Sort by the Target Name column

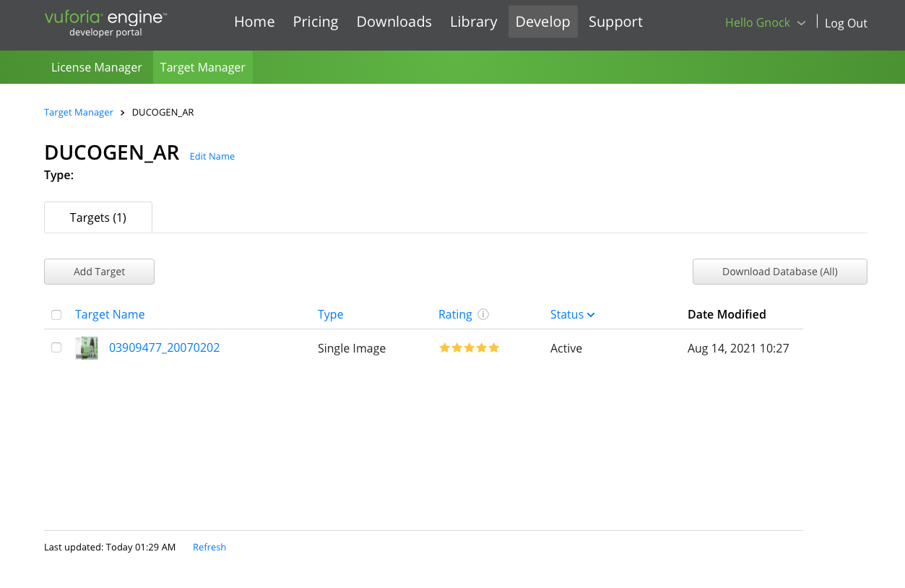pyautogui.click(x=110, y=314)
